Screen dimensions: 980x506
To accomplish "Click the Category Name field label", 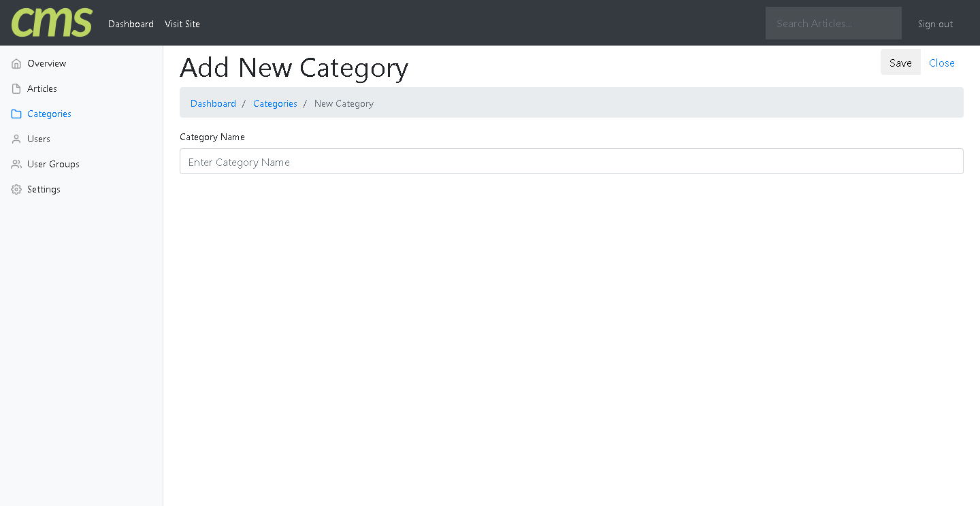I will click(x=212, y=137).
